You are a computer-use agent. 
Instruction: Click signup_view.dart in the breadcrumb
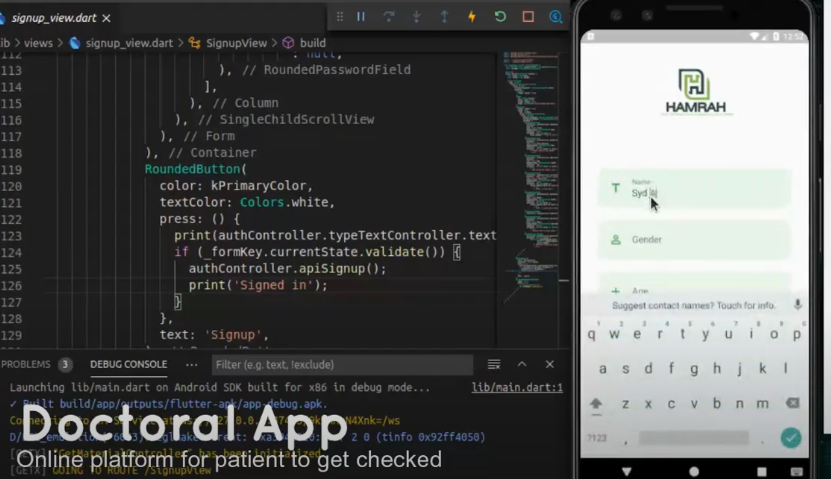click(129, 43)
